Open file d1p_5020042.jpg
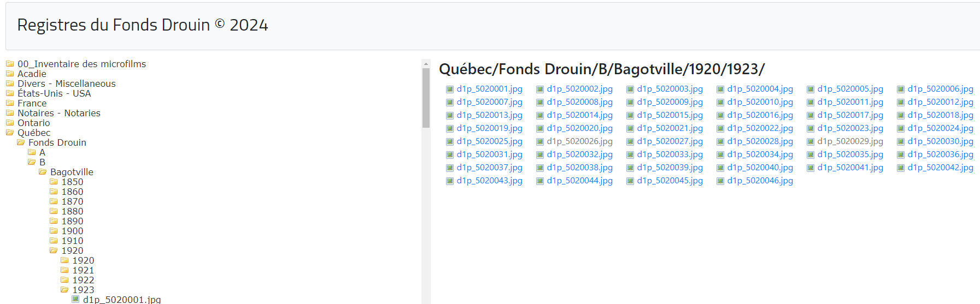The image size is (980, 304). (x=941, y=168)
